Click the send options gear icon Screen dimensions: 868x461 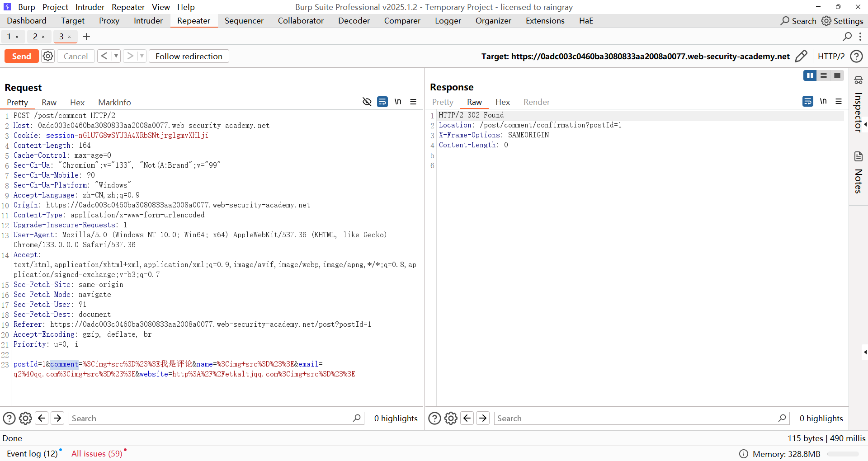48,56
